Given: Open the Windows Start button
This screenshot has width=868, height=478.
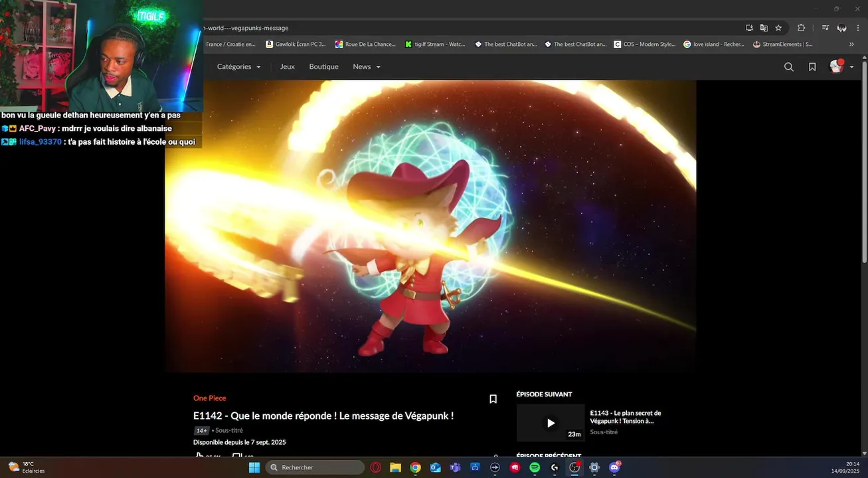Looking at the screenshot, I should pos(254,467).
